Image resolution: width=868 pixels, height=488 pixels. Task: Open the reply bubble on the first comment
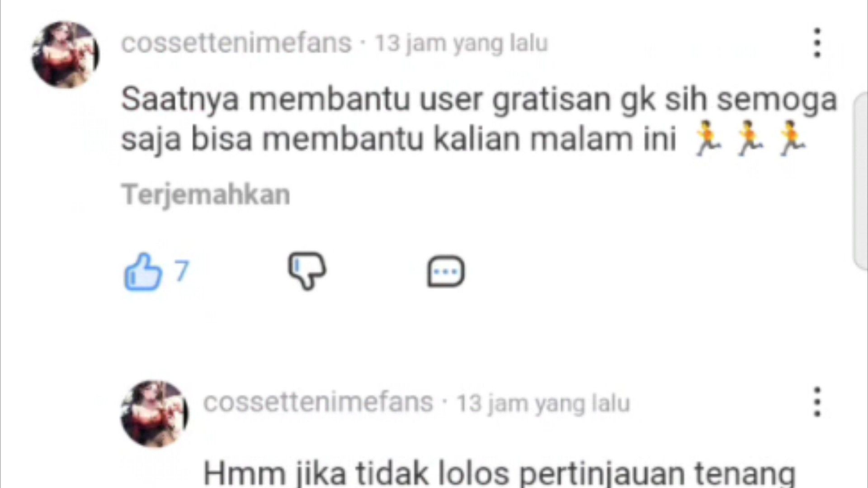pyautogui.click(x=446, y=272)
